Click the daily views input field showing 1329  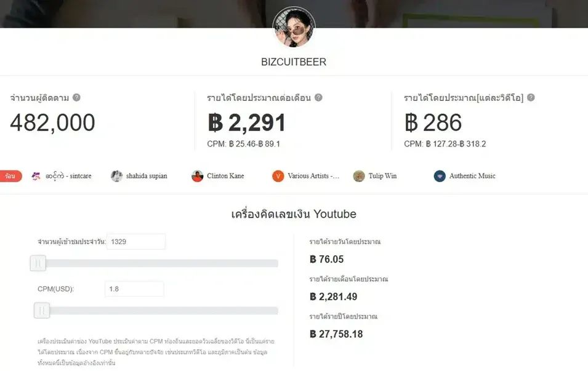tap(135, 242)
